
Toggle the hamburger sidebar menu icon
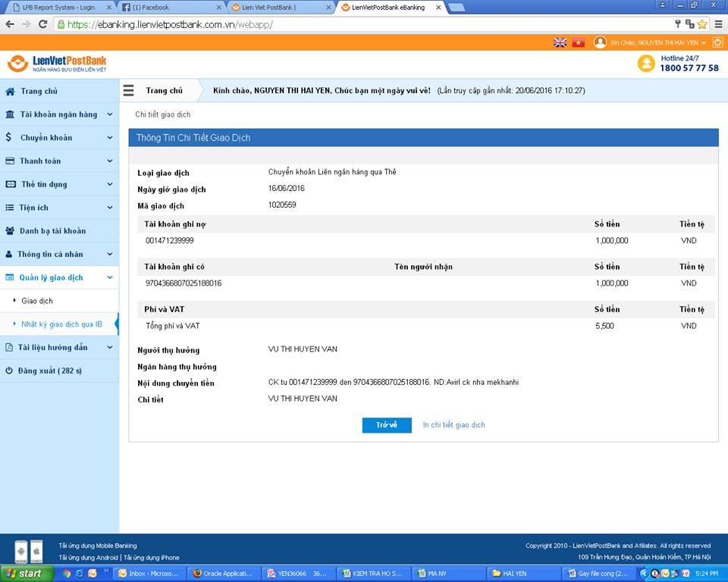click(128, 91)
